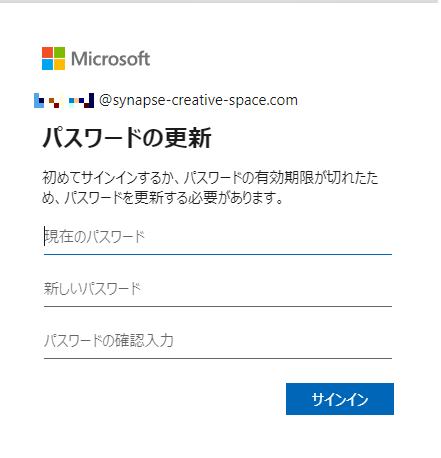Click the second line starting with め、パスワード

coord(162,198)
